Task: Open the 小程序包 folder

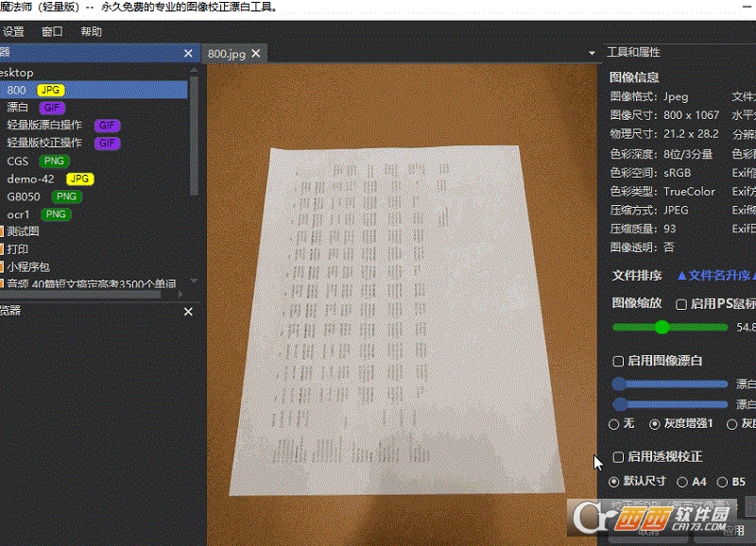Action: pos(27,267)
